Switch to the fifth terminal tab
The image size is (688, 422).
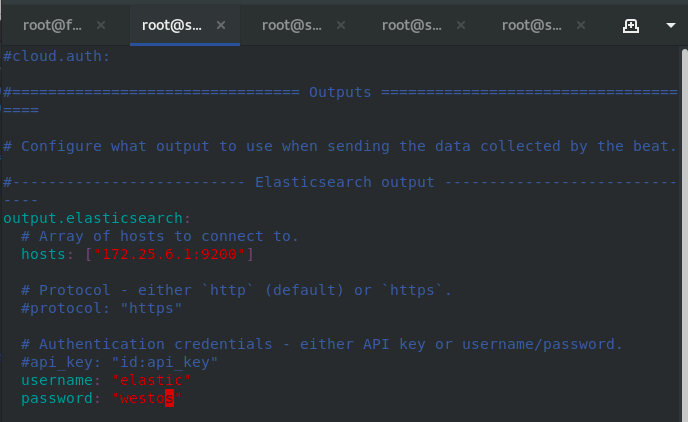click(x=531, y=25)
